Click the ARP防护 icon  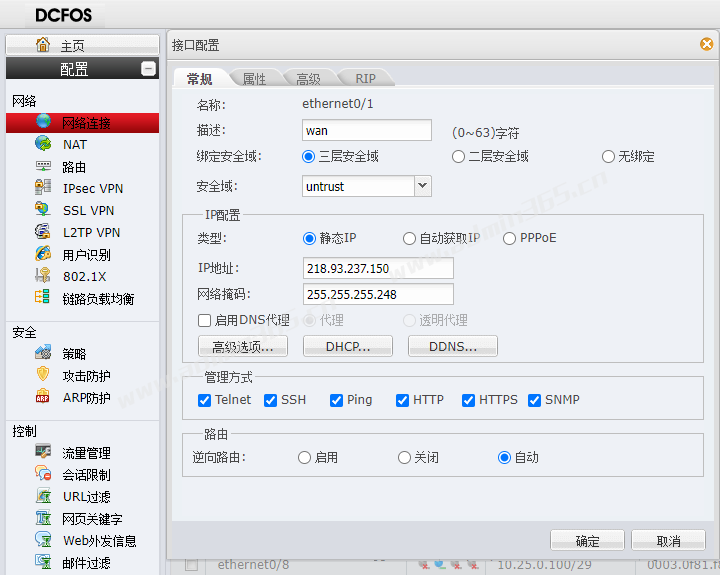[43, 396]
